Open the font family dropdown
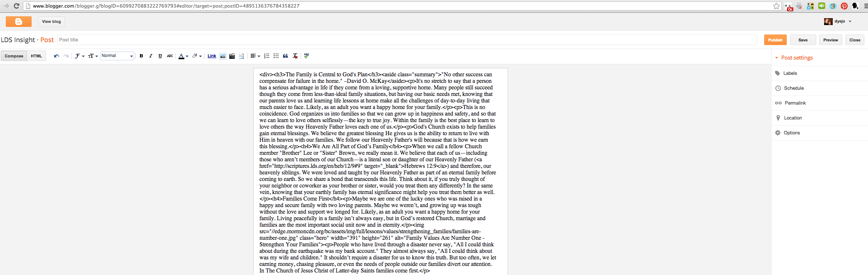The image size is (868, 275). (79, 56)
